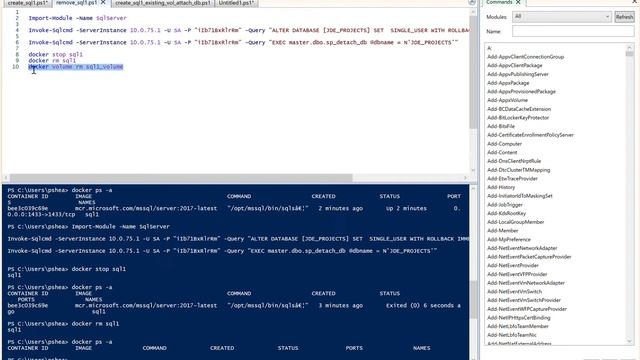Pick the Add-Computer command
The height and width of the screenshot is (360, 640).
point(504,144)
